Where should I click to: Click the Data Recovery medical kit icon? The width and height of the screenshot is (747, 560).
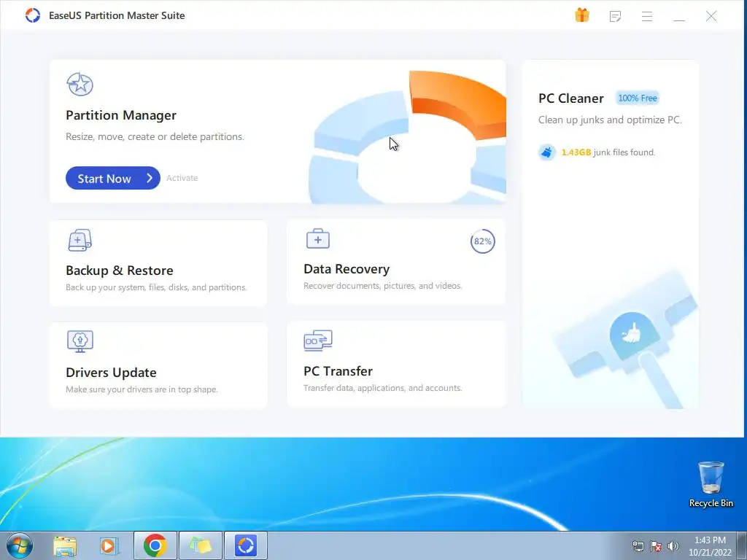(318, 238)
